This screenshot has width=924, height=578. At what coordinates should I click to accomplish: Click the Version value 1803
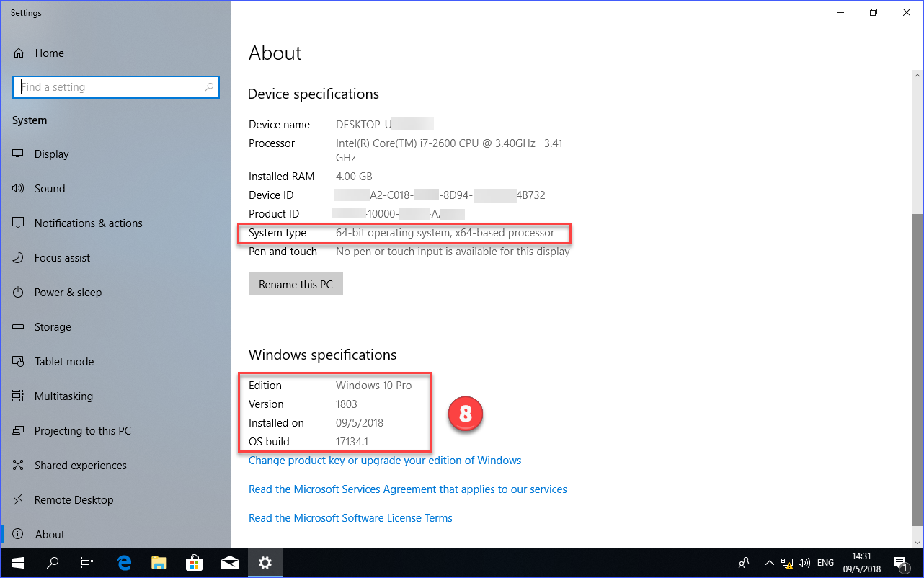tap(347, 404)
